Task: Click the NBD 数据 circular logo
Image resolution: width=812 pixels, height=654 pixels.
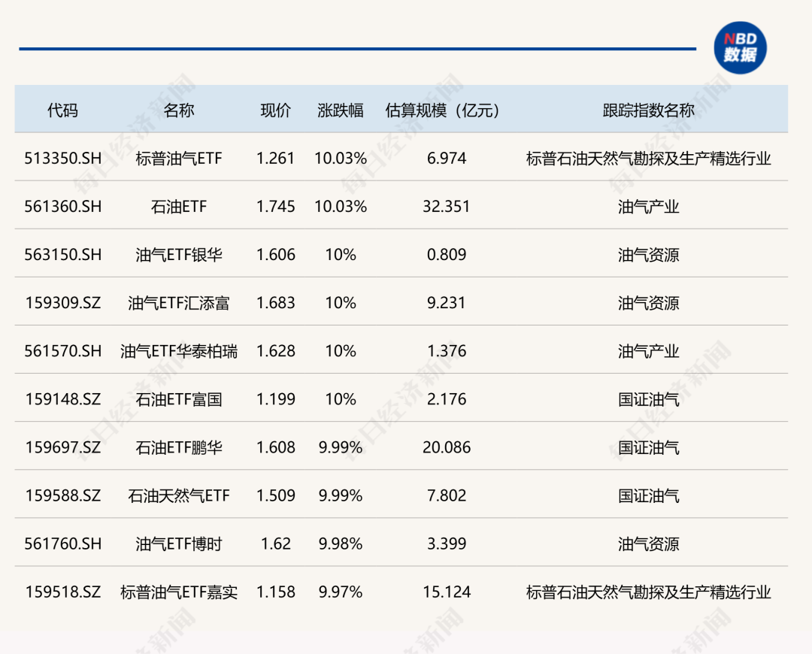Action: [741, 49]
